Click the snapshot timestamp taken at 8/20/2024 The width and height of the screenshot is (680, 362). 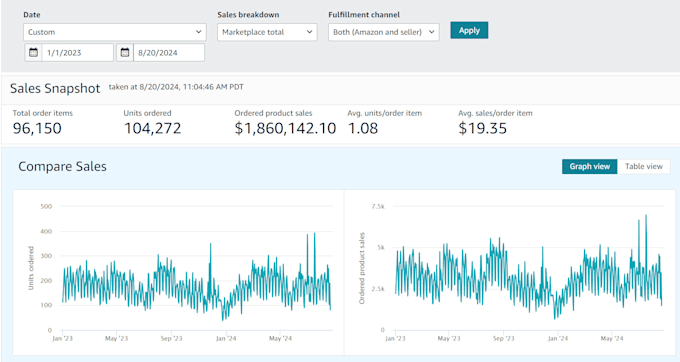pos(176,87)
